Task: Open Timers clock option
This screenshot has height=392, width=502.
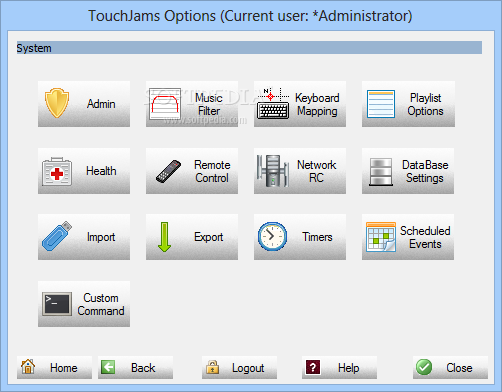Action: pos(300,237)
